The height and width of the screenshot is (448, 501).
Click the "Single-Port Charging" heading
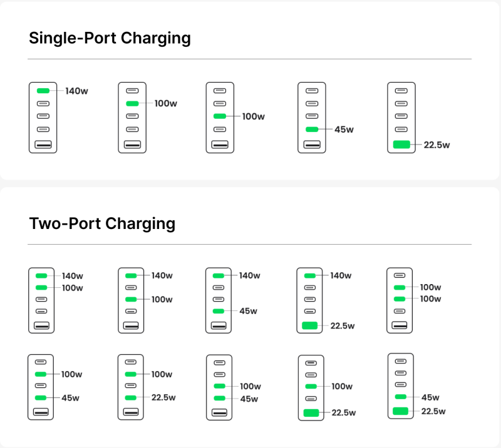coord(110,38)
